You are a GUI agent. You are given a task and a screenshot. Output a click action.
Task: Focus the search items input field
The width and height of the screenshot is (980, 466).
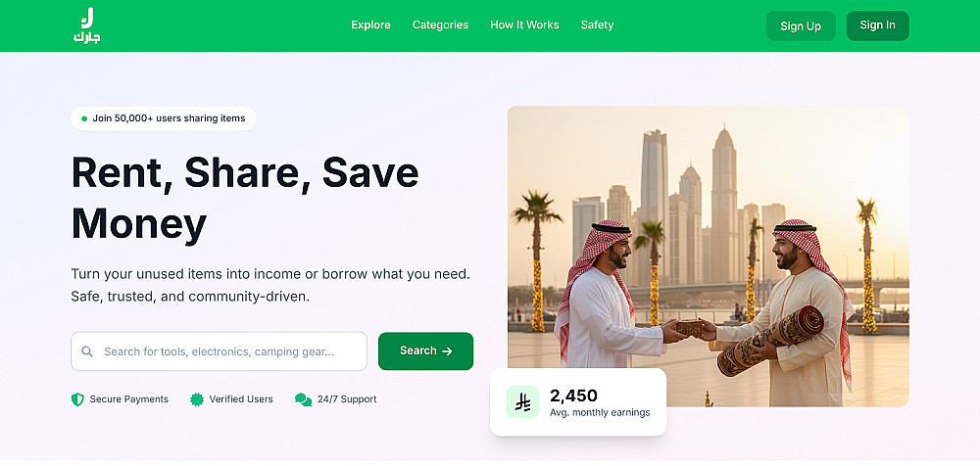[219, 351]
